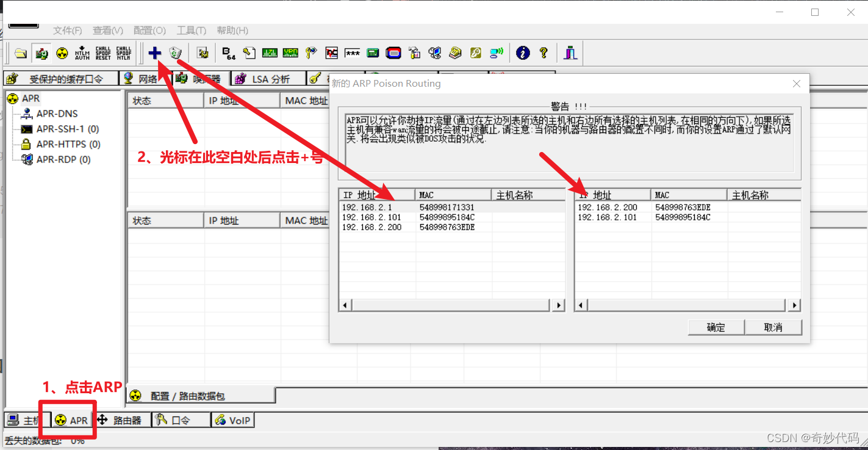Select 192.168.2.200 in the right host list
Image resolution: width=868 pixels, height=450 pixels.
pyautogui.click(x=687, y=208)
